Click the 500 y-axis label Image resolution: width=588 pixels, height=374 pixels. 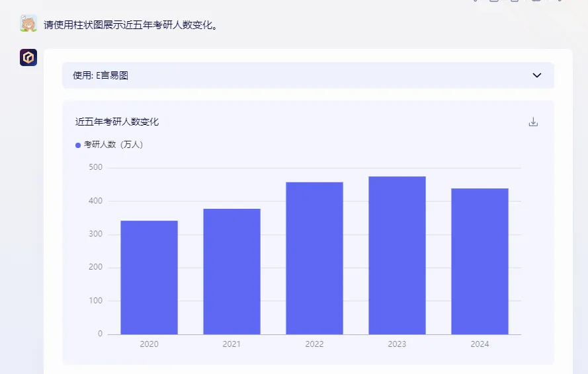(x=96, y=167)
